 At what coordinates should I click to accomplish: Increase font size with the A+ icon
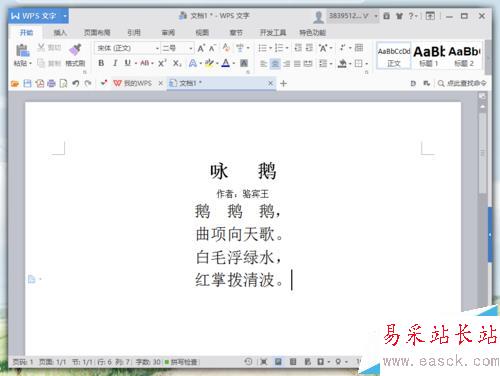click(x=201, y=48)
